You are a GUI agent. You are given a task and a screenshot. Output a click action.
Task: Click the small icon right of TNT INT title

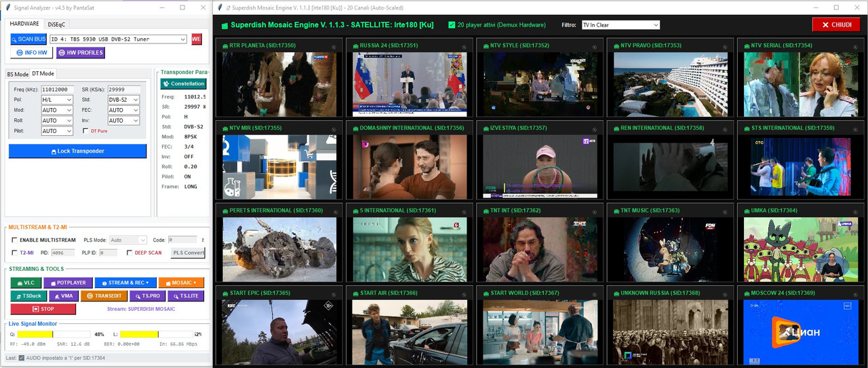coord(593,212)
